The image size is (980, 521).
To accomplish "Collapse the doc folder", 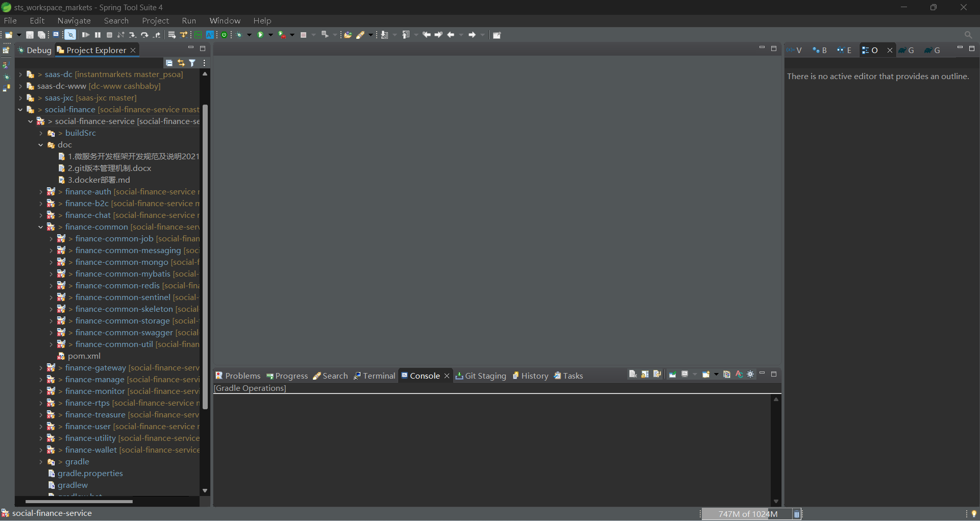I will coord(41,145).
